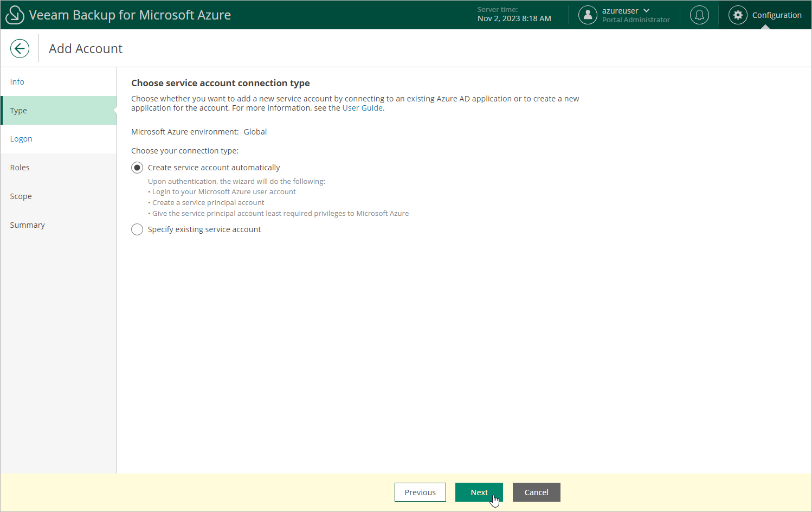Expand the azureuser dropdown chevron
Screen dimensions: 812x512
[x=646, y=11]
